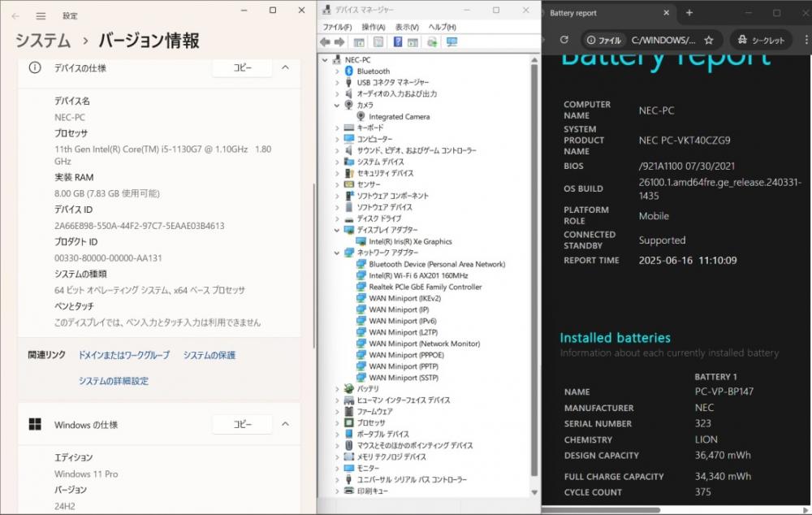Click the ファイル site info chip in address bar
The height and width of the screenshot is (515, 812).
(604, 40)
